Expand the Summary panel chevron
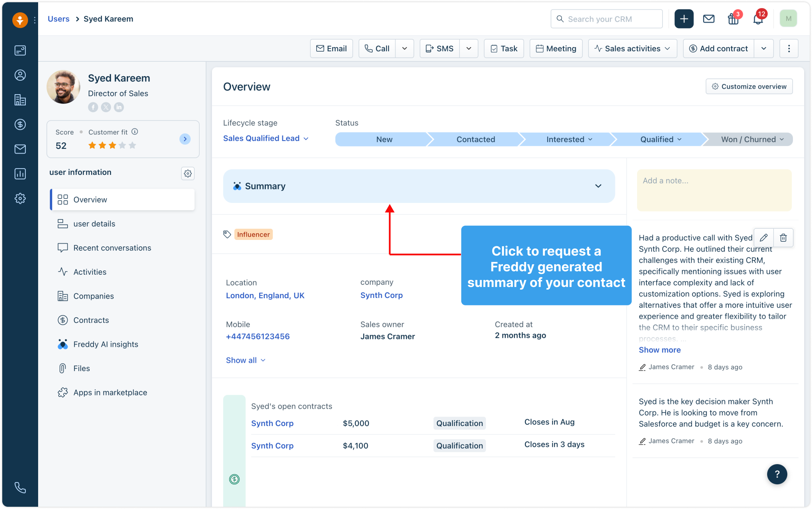Screen dimensions: 812x509 tap(598, 186)
